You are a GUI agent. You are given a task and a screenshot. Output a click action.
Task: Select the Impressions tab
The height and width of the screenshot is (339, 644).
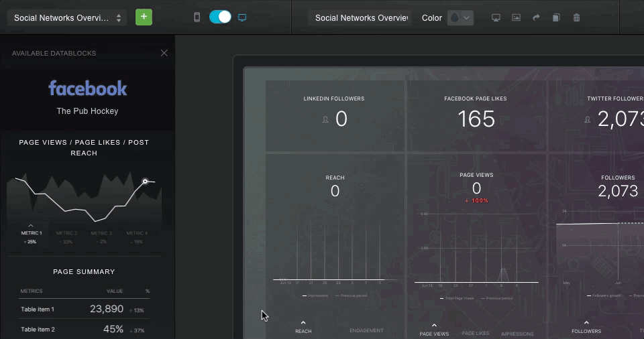(517, 333)
